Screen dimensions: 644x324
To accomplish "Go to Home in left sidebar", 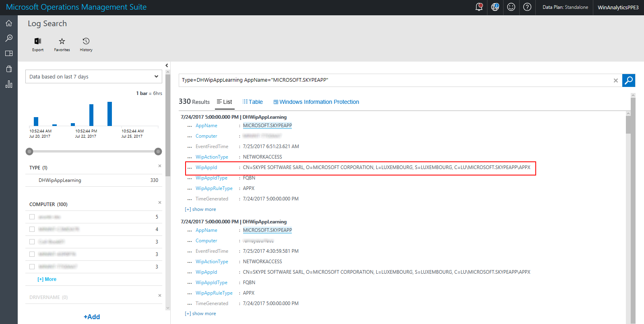I will [x=9, y=23].
